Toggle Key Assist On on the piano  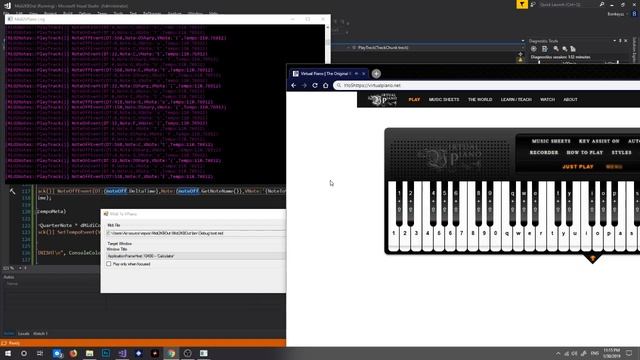point(599,141)
